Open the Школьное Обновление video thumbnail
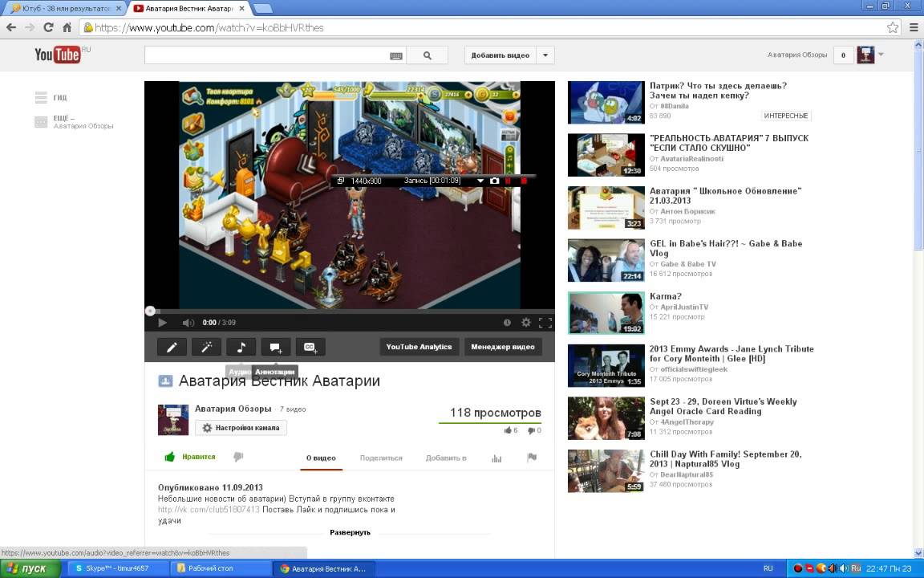The image size is (924, 578). click(606, 208)
